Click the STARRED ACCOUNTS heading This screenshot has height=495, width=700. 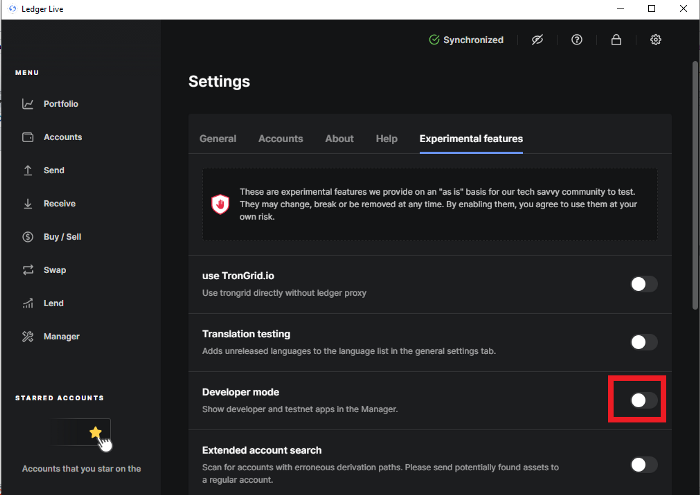tap(59, 398)
